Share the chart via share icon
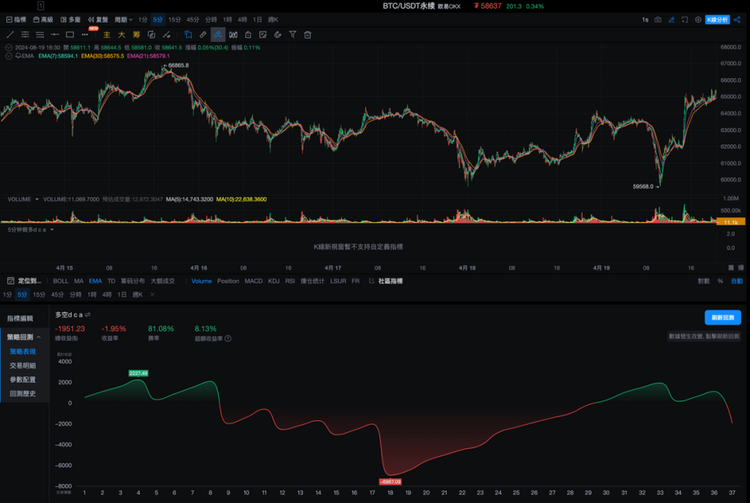750x503 pixels. (737, 20)
